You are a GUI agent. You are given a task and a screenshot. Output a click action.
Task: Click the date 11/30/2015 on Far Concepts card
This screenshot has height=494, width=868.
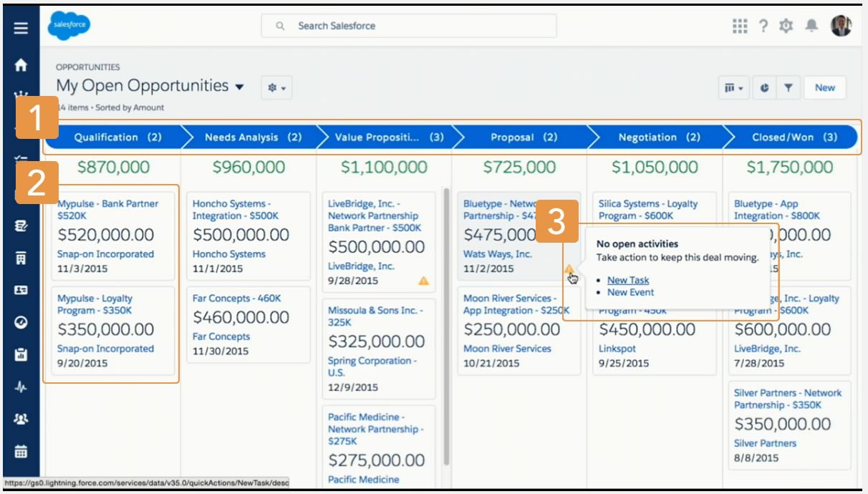point(221,352)
